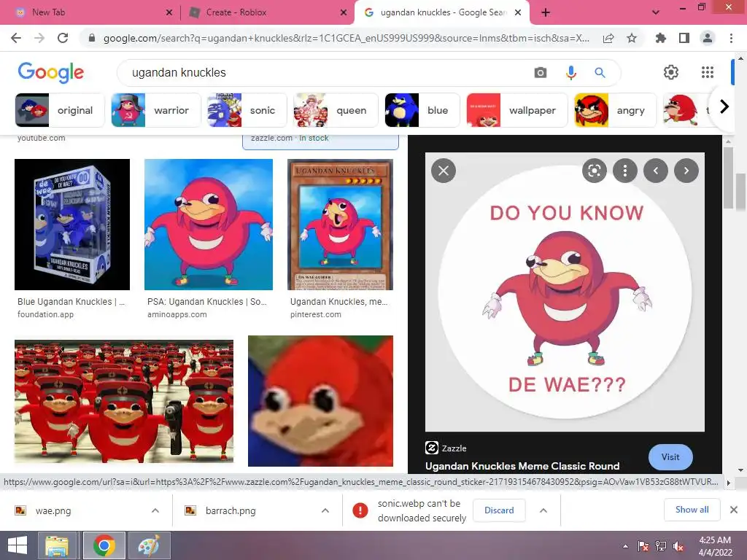Click the DO YOU KNOW DE WAE preview image
Viewport: 747px width, 560px height.
point(565,292)
